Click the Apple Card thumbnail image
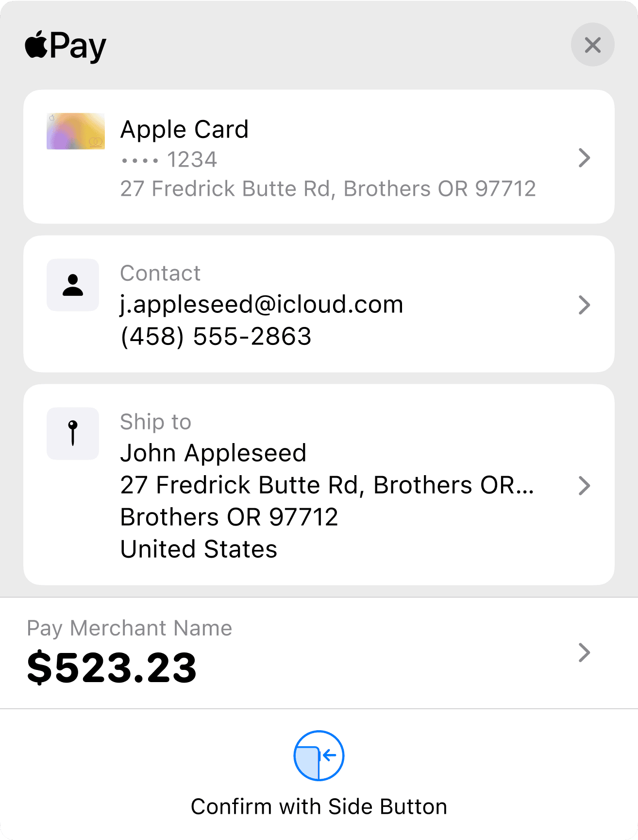 click(x=76, y=131)
